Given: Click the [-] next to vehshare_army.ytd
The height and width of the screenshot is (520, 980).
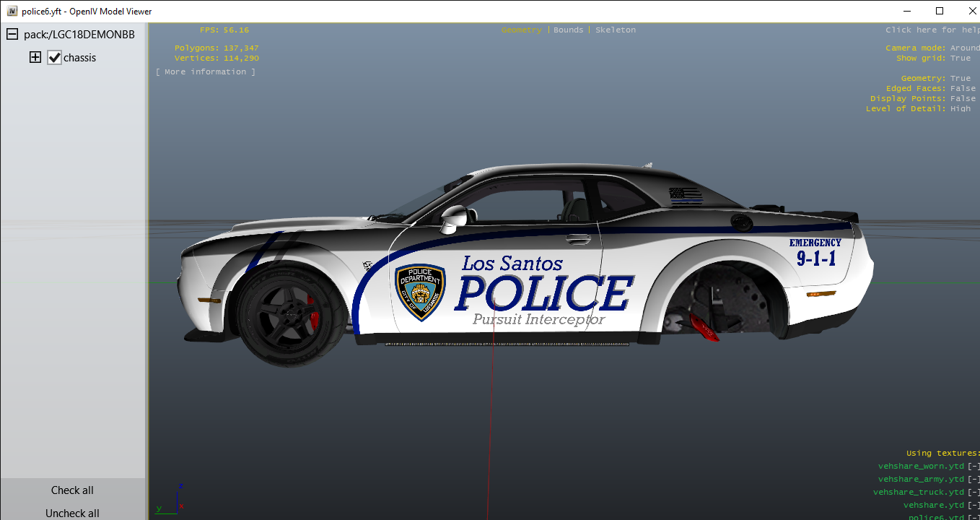Looking at the screenshot, I should tap(974, 480).
